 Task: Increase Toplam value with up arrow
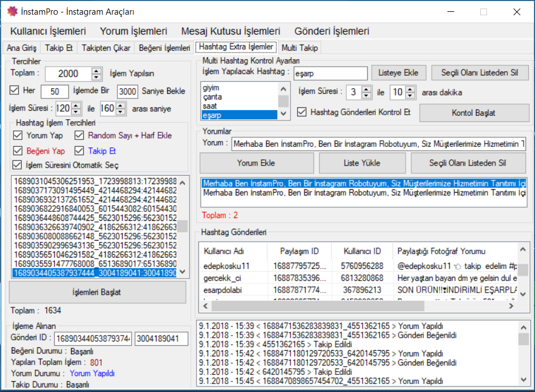click(97, 70)
